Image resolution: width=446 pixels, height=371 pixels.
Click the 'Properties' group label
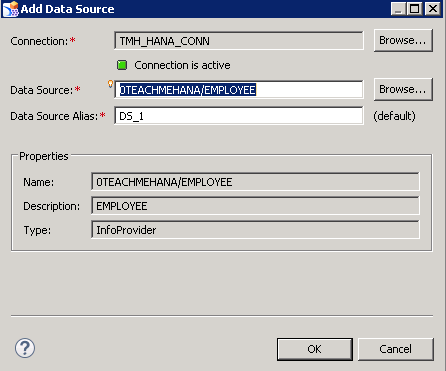44,156
